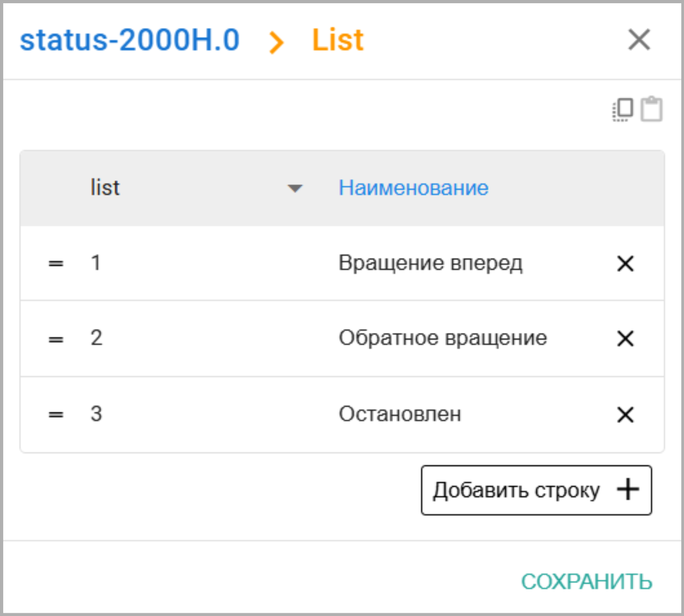
Task: Edit the value 1 cell
Action: click(x=96, y=263)
